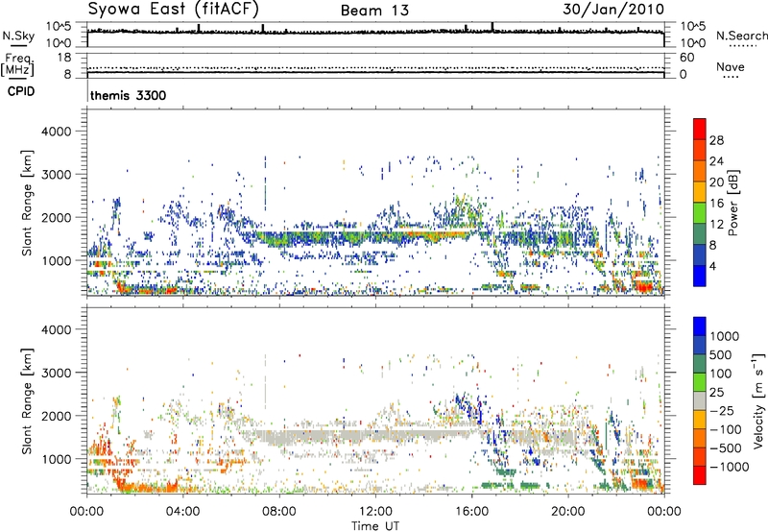The width and height of the screenshot is (768, 532).
Task: Click the '2000' tick in the power panel
Action: 57,217
